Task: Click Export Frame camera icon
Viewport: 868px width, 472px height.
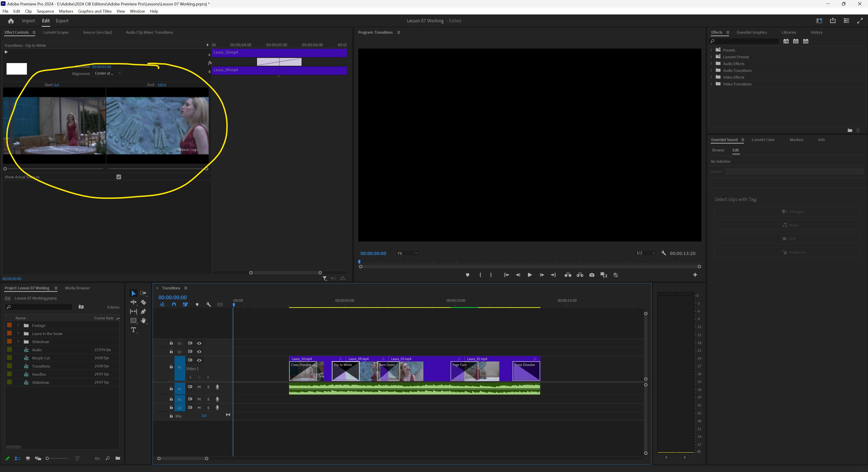Action: pos(592,275)
